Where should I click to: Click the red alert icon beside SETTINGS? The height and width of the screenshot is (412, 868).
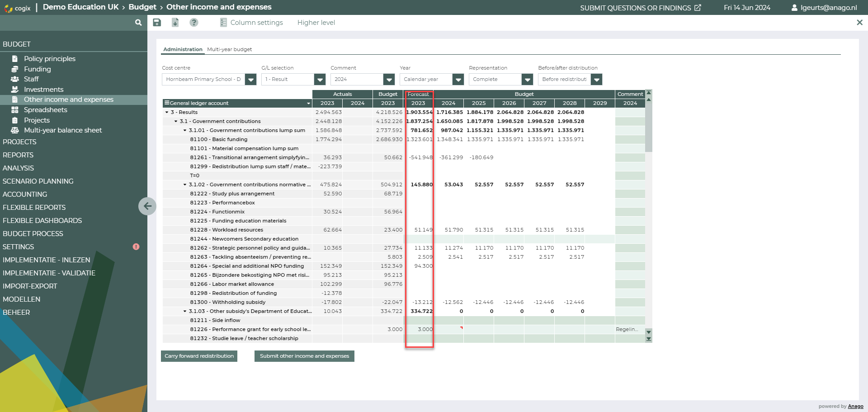pyautogui.click(x=136, y=247)
